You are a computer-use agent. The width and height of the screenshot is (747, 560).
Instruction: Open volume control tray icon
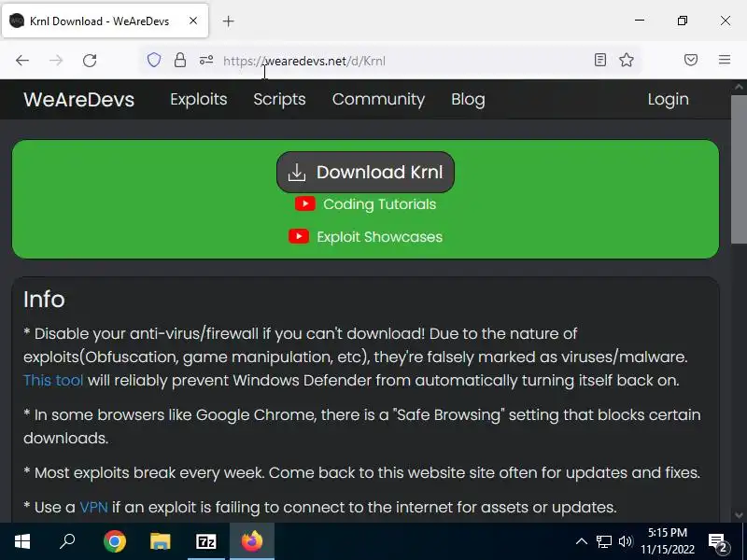(x=625, y=541)
